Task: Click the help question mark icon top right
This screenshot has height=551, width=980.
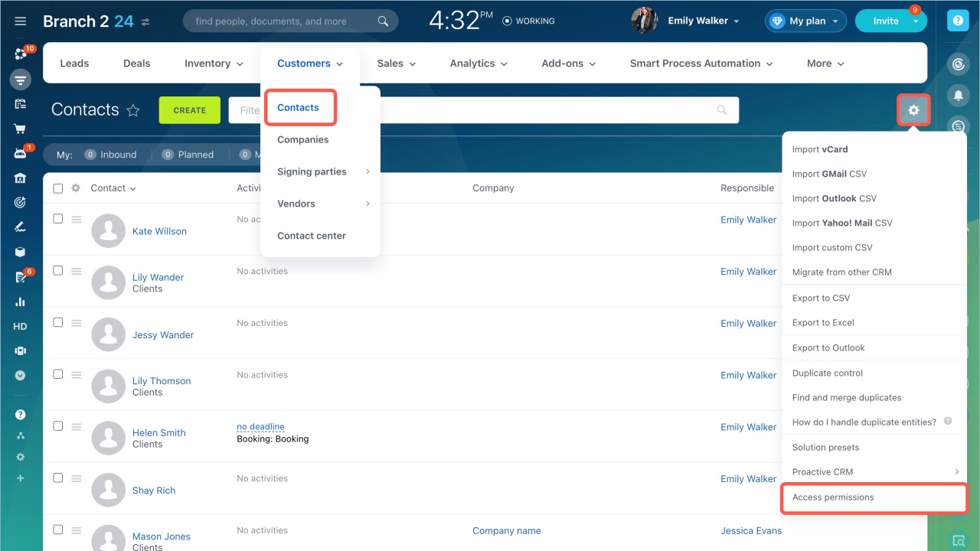Action: [x=958, y=21]
